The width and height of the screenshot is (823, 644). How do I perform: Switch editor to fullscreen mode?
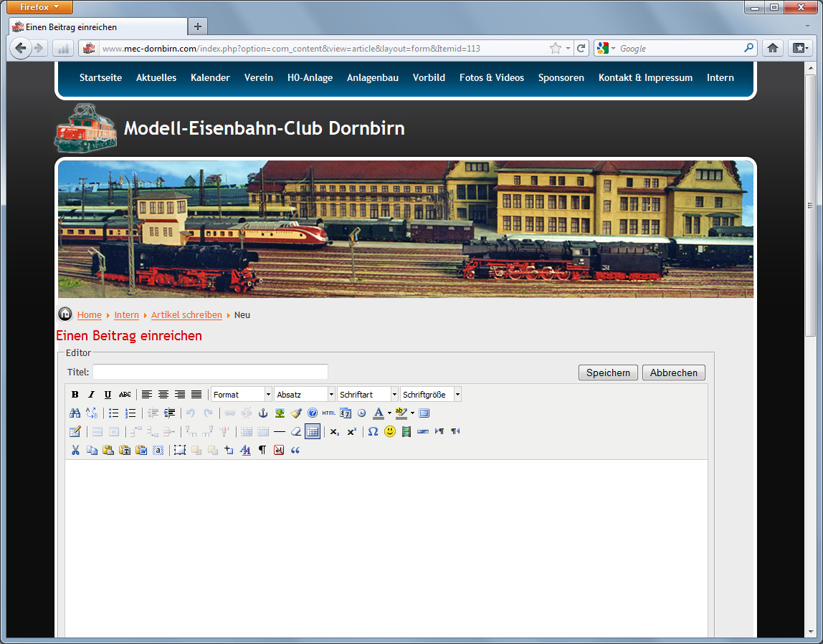coord(424,413)
